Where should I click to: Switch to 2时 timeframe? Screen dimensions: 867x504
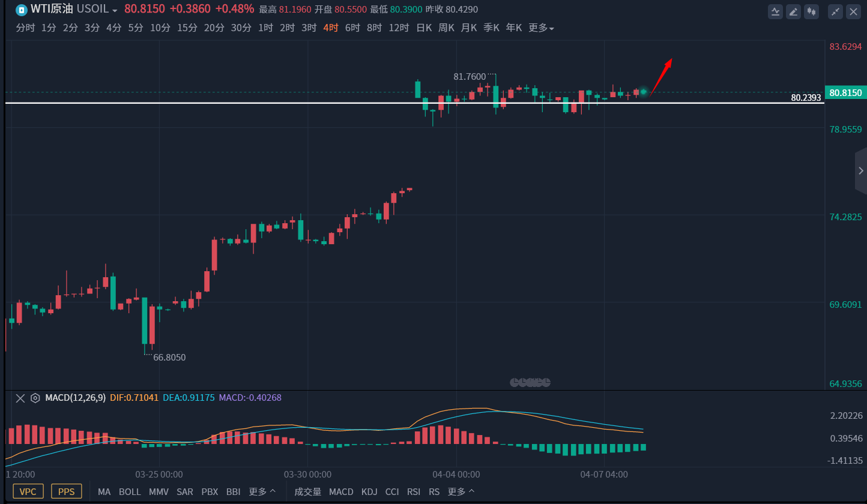(287, 28)
